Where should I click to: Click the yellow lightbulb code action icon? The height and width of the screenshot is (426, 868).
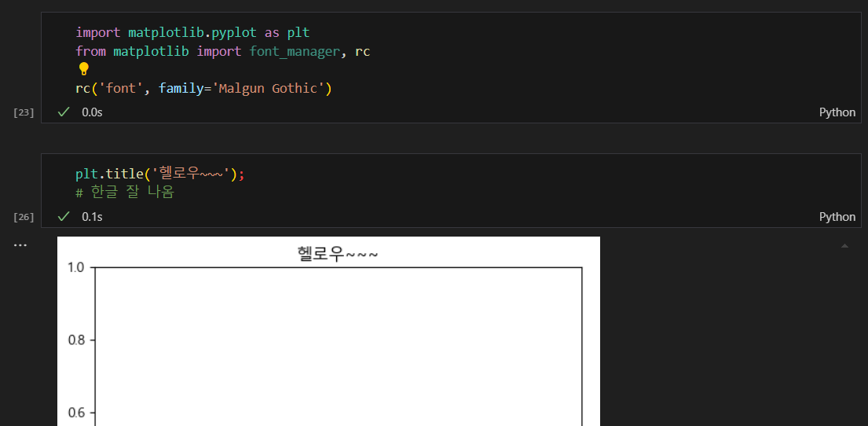click(83, 68)
